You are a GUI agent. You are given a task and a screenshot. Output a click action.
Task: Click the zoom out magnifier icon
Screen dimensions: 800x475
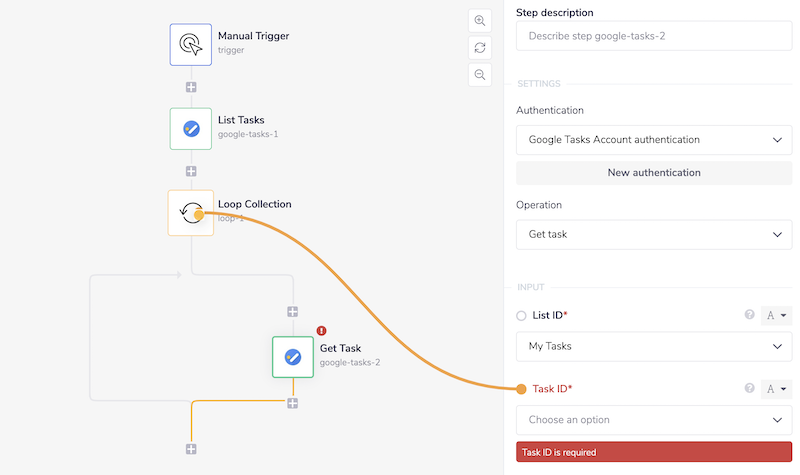click(480, 74)
